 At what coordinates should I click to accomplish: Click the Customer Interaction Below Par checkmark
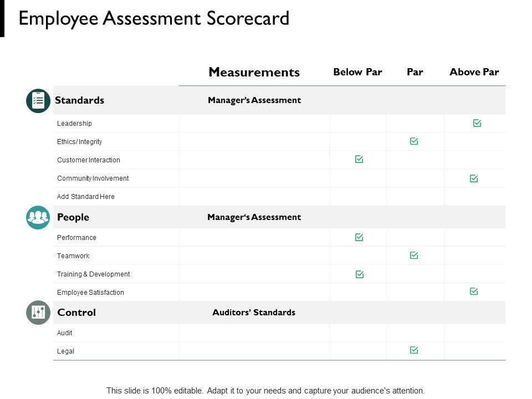(x=359, y=160)
